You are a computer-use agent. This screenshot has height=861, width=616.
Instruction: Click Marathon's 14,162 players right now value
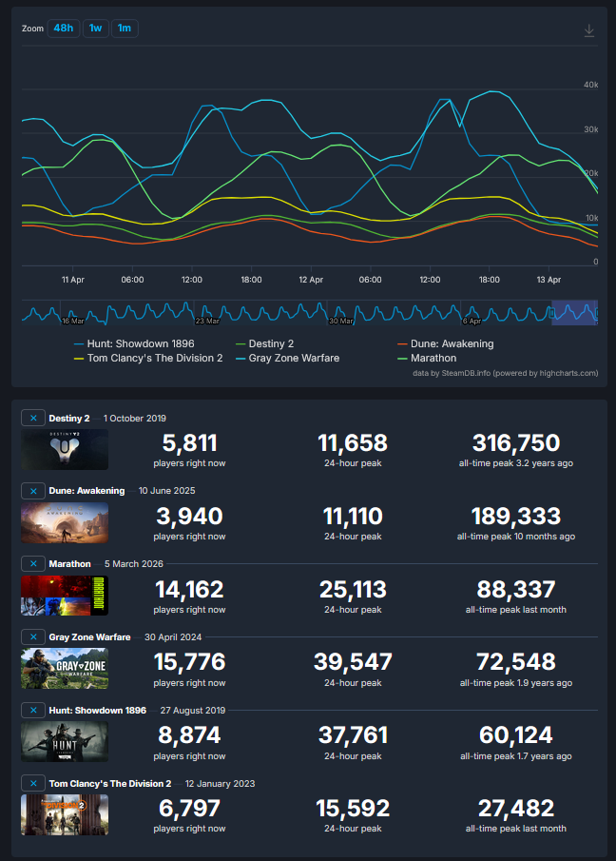pyautogui.click(x=189, y=590)
